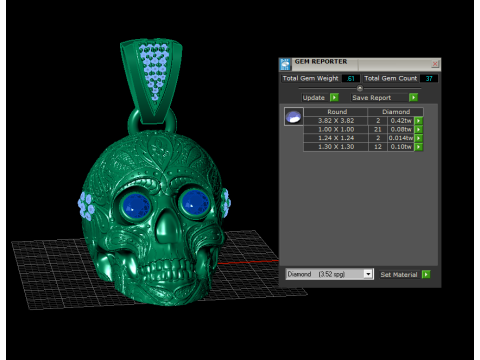Select the round gem thumbnail icon
The image size is (480, 360).
(294, 117)
